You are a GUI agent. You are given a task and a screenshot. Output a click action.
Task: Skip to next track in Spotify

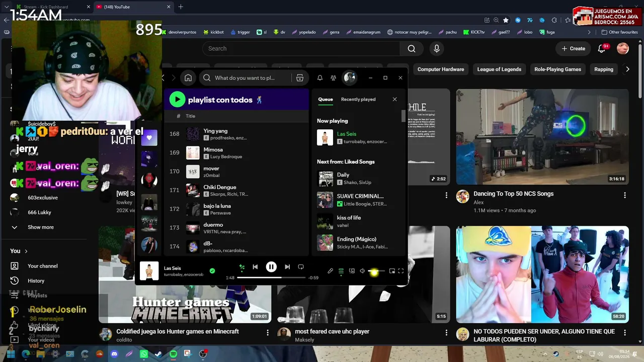pyautogui.click(x=287, y=267)
